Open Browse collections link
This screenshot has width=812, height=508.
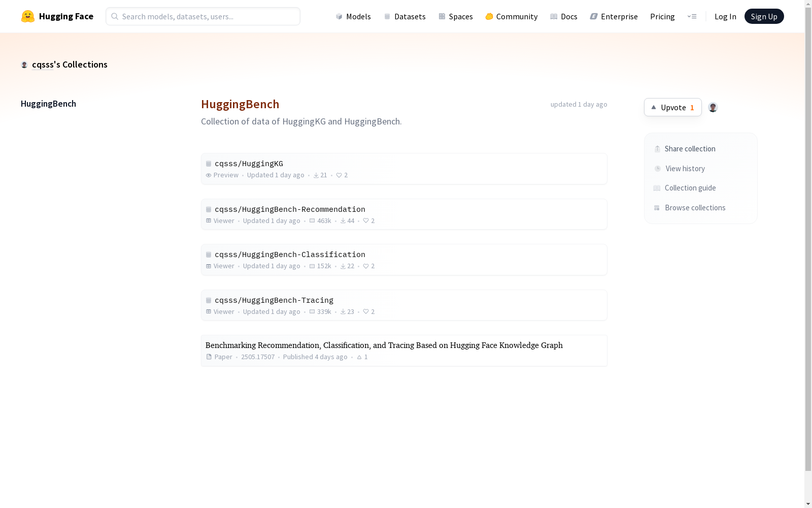[690, 208]
